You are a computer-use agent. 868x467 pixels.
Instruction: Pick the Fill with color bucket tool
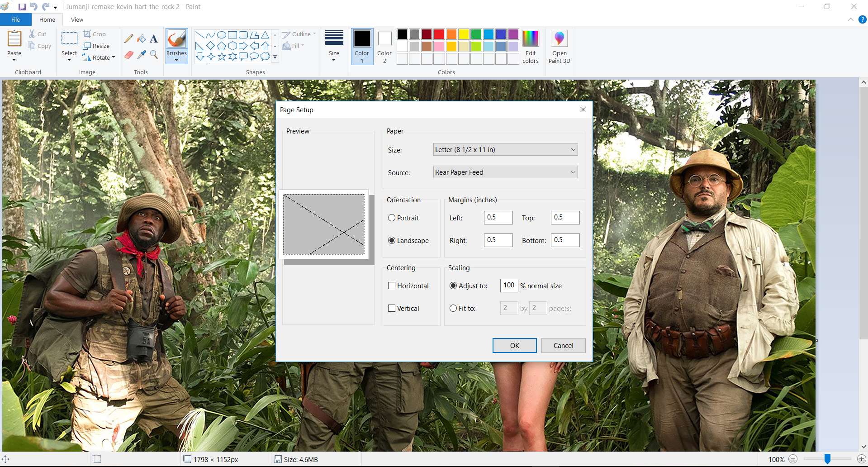click(x=141, y=38)
